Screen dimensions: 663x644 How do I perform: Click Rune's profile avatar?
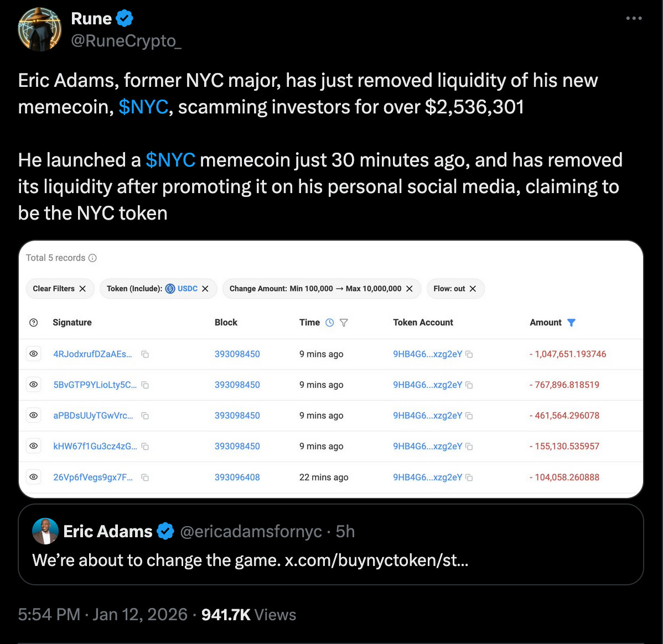tap(39, 29)
